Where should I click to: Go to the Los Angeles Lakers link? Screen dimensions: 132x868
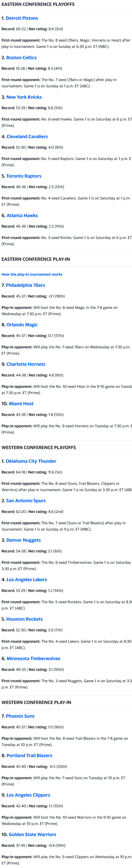[x=27, y=580]
